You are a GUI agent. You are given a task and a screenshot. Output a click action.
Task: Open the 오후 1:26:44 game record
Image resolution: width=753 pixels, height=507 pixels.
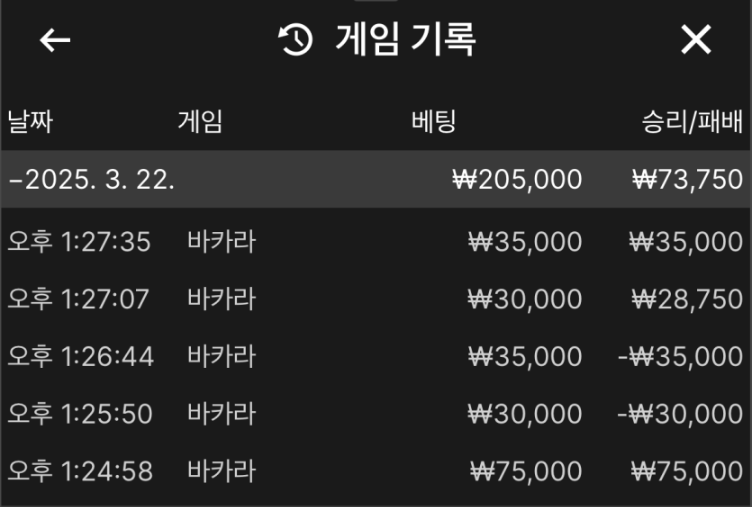(80, 357)
